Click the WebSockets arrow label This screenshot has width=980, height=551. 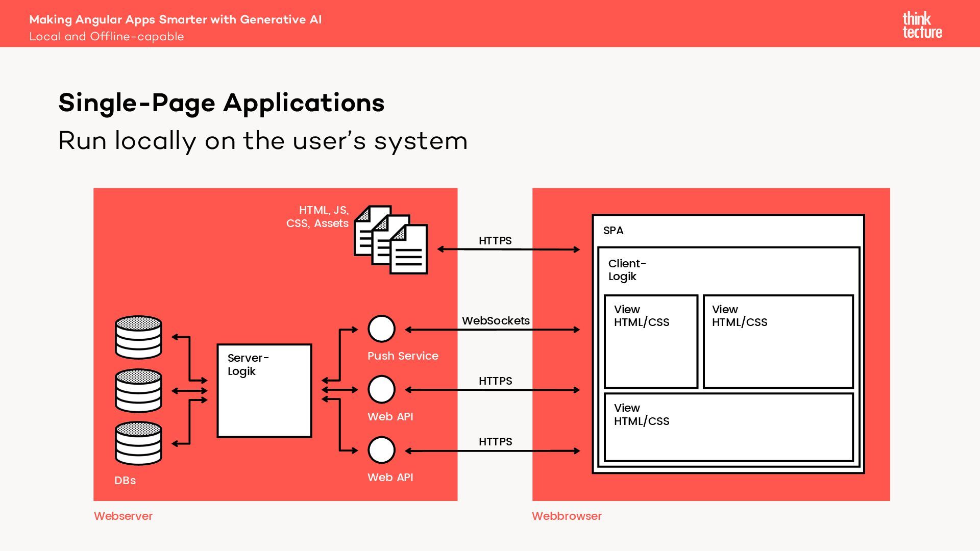(x=496, y=321)
